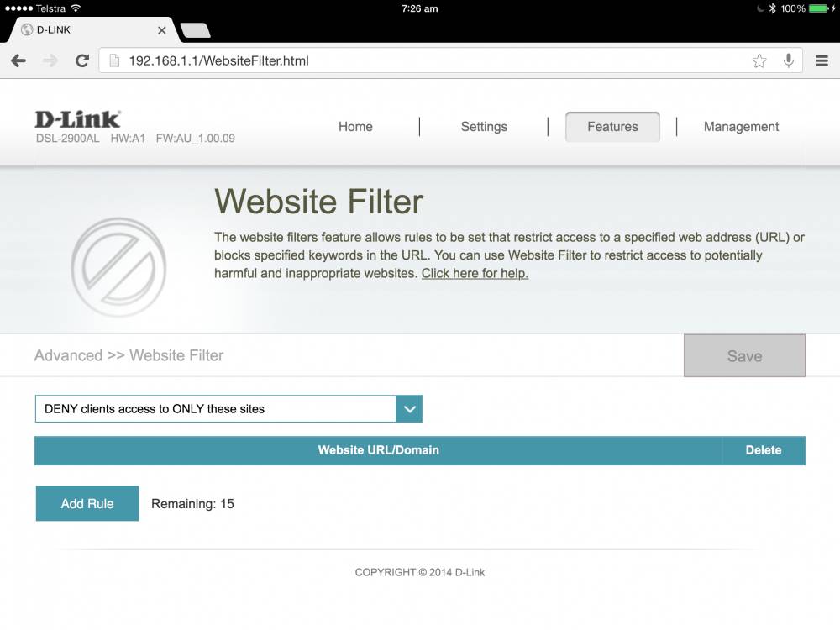This screenshot has height=630, width=840.
Task: Click the DSL-2900AL model text
Action: coord(67,139)
